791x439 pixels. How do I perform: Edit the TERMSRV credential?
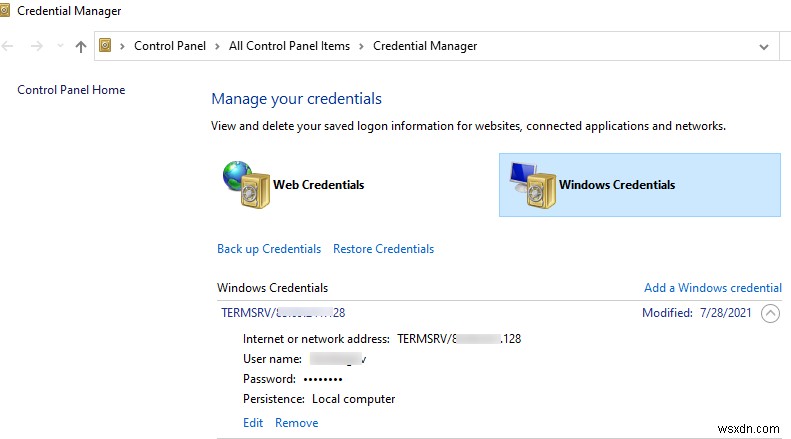[x=253, y=423]
